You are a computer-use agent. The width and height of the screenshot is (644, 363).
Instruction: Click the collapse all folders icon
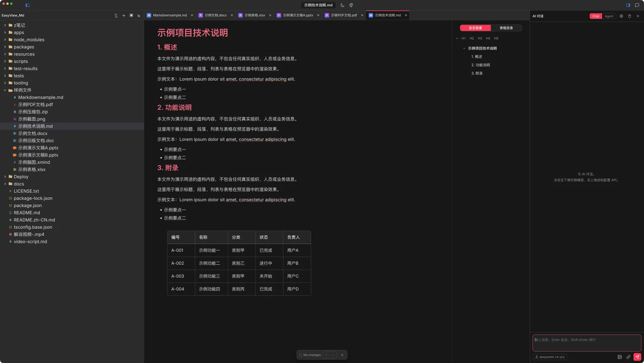131,15
